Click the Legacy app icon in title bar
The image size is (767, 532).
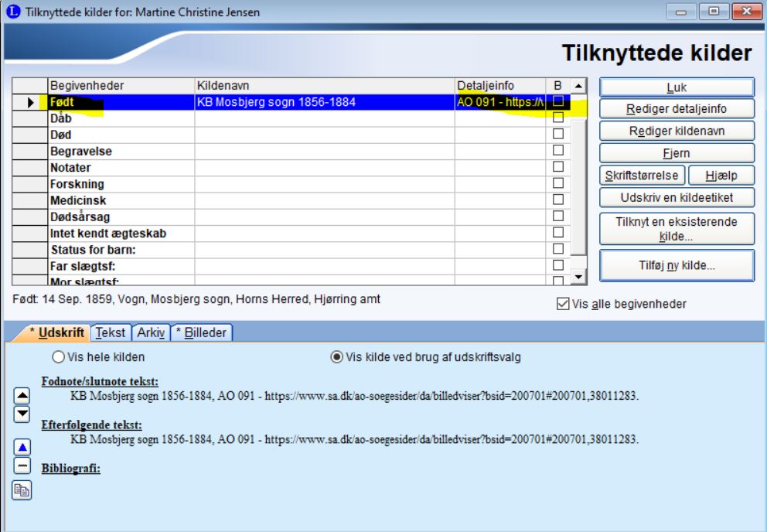[x=13, y=12]
